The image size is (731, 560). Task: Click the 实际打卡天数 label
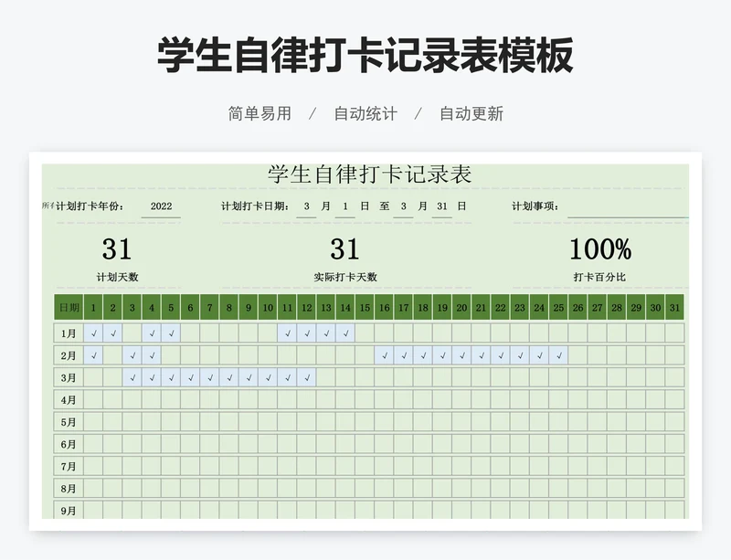coord(345,277)
